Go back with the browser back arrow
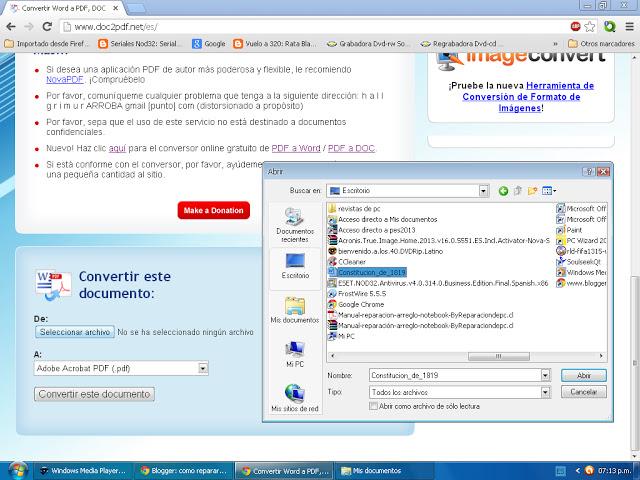Screen dimensions: 640x480 pyautogui.click(x=11, y=27)
